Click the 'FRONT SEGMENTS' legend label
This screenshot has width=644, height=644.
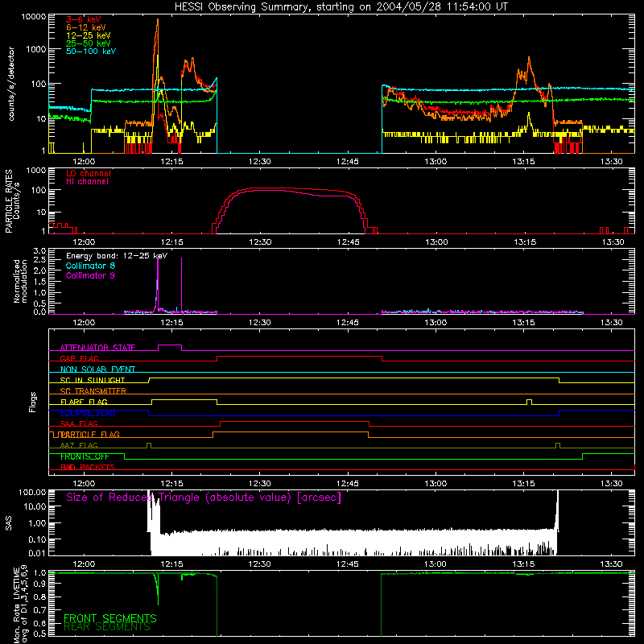(110, 618)
